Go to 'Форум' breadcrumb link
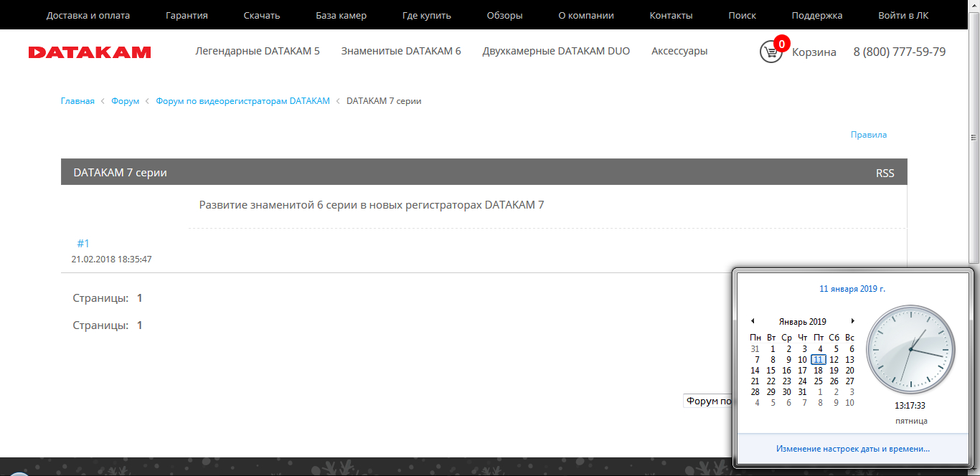Screen dimensions: 980x476 point(125,101)
